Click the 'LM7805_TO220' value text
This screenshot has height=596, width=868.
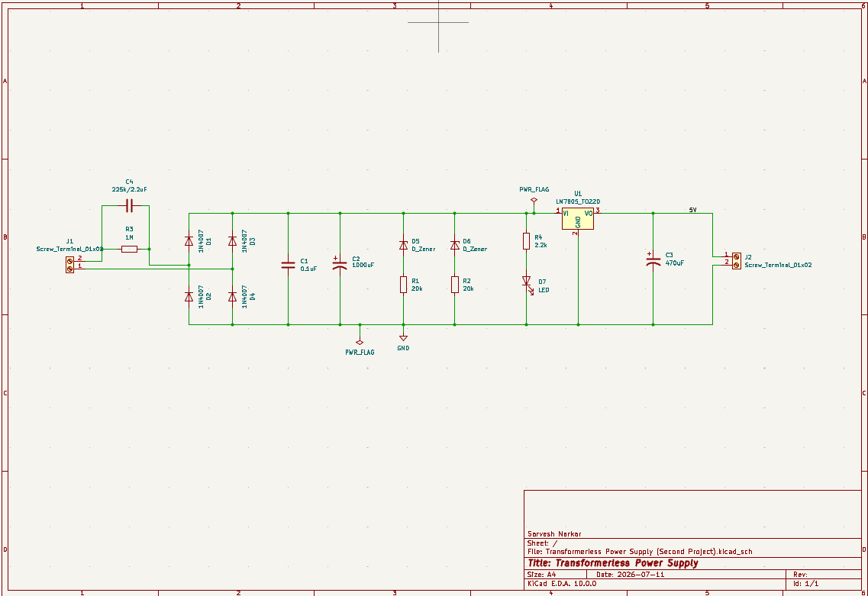(x=578, y=202)
